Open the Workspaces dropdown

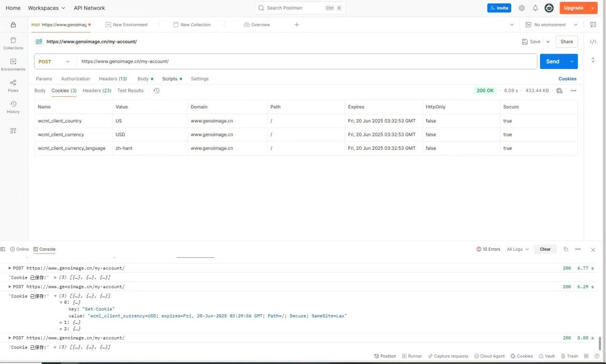[46, 8]
